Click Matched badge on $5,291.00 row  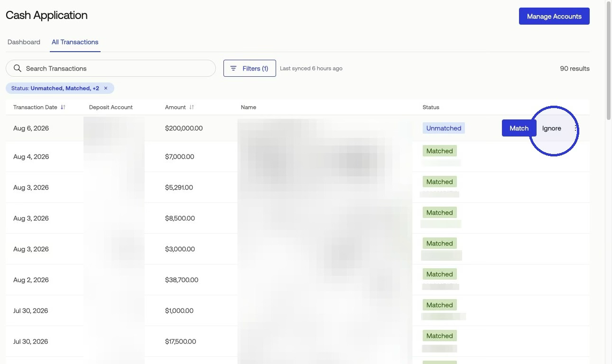tap(440, 182)
